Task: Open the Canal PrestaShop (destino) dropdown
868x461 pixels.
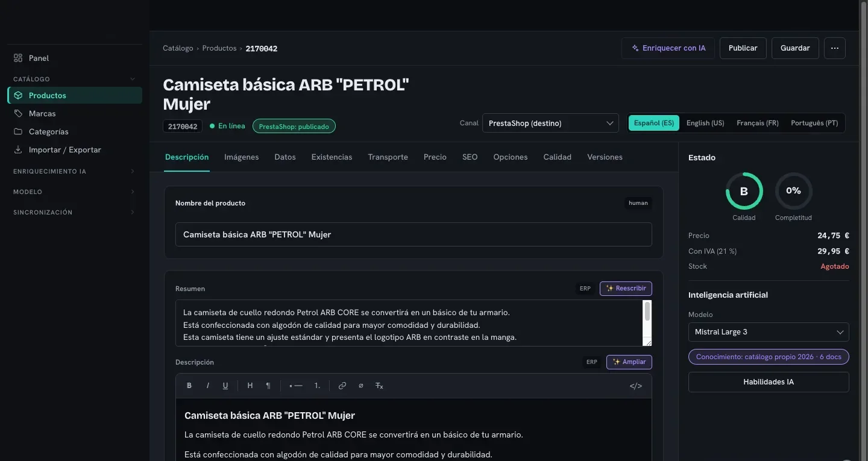Action: point(550,123)
